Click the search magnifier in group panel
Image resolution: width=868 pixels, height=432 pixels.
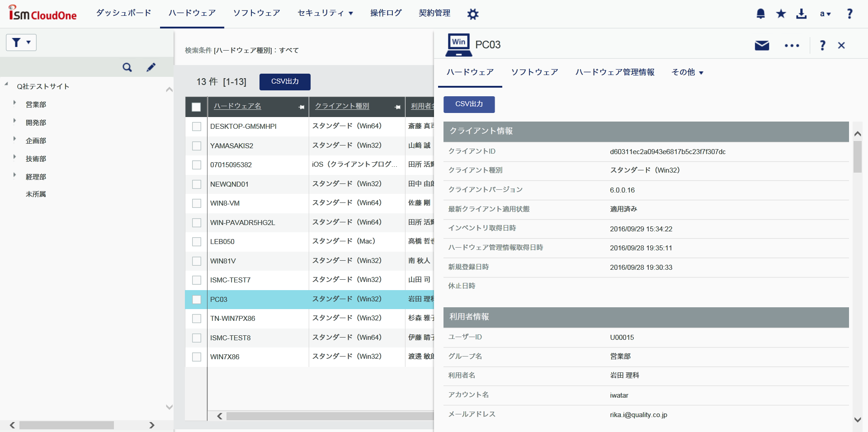[127, 67]
